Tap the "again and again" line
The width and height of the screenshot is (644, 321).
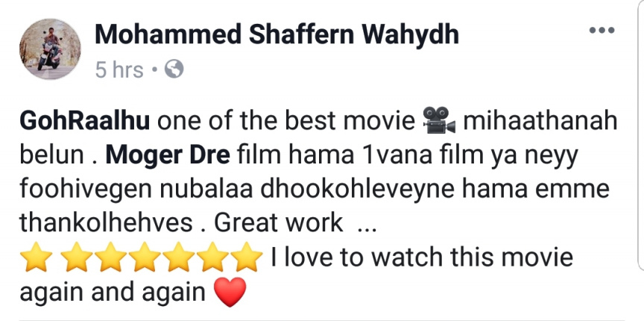click(x=112, y=293)
